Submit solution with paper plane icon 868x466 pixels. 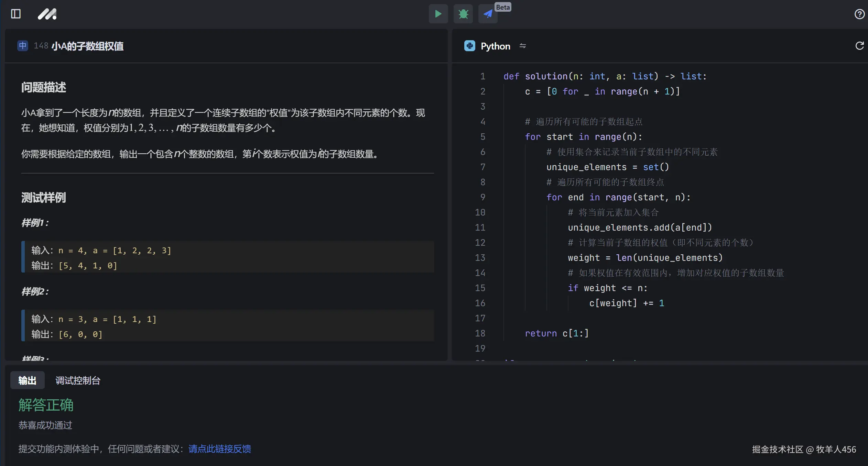488,14
